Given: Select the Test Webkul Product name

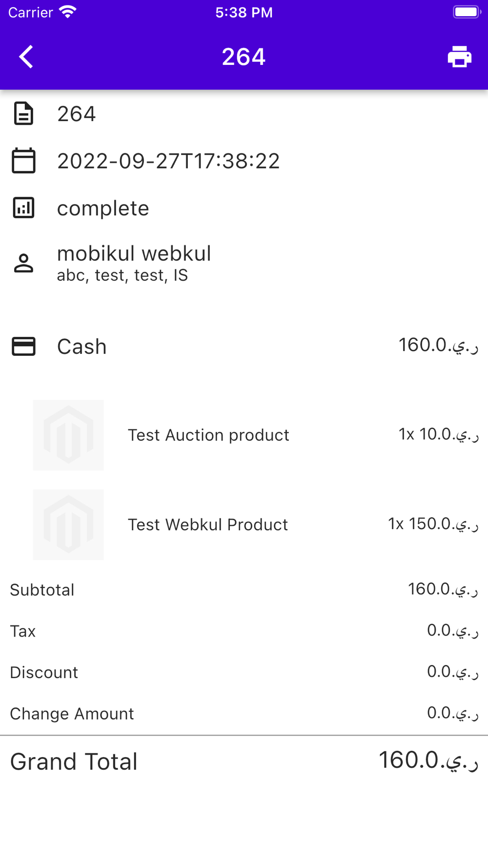Looking at the screenshot, I should point(208,524).
